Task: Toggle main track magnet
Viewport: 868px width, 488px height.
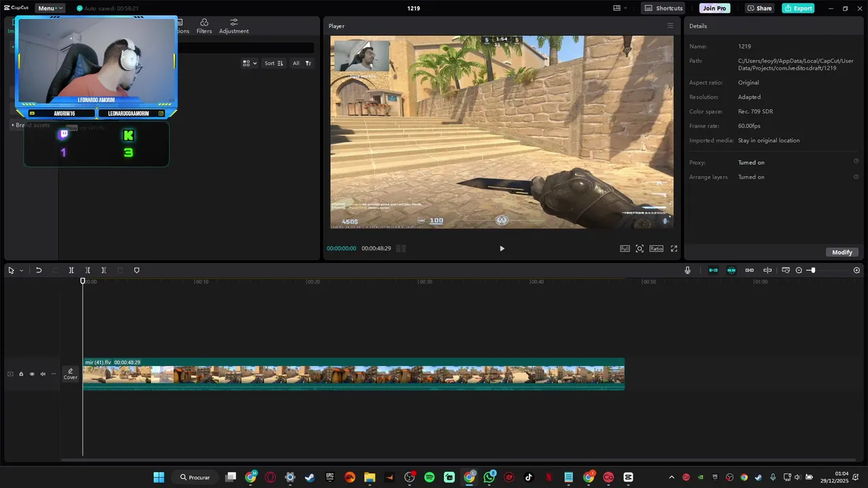Action: pos(713,270)
